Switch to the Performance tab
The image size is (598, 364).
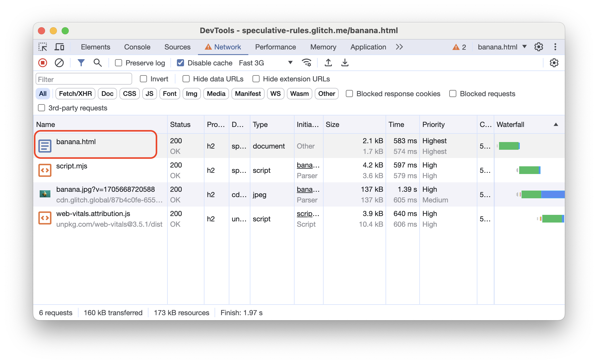[x=276, y=47]
